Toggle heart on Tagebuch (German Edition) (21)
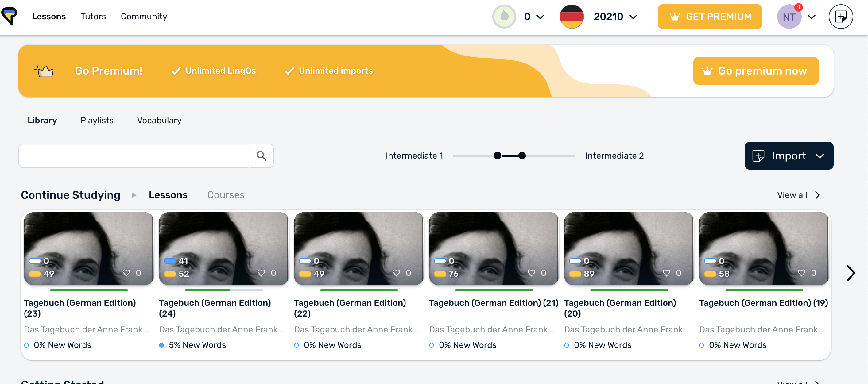Screen dimensions: 868x384 (x=531, y=272)
